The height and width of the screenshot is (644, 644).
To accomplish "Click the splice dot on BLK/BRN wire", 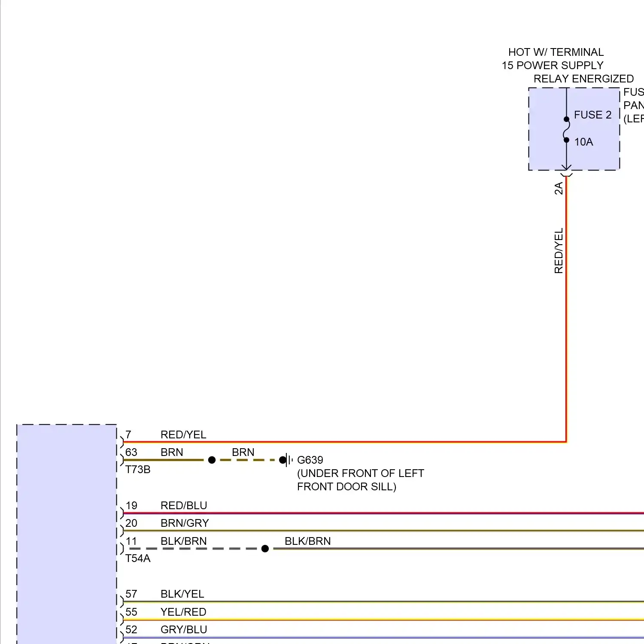I will click(x=265, y=549).
